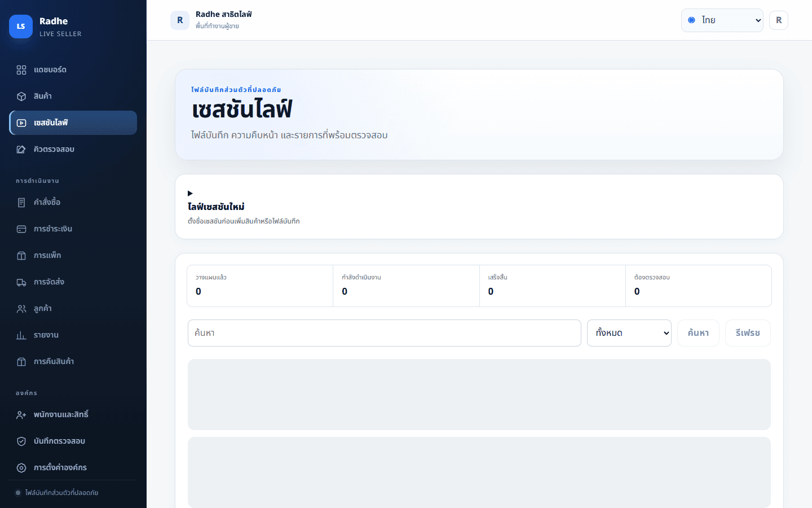Click the แดชบอร์ด grid icon
812x508 pixels.
click(x=21, y=70)
